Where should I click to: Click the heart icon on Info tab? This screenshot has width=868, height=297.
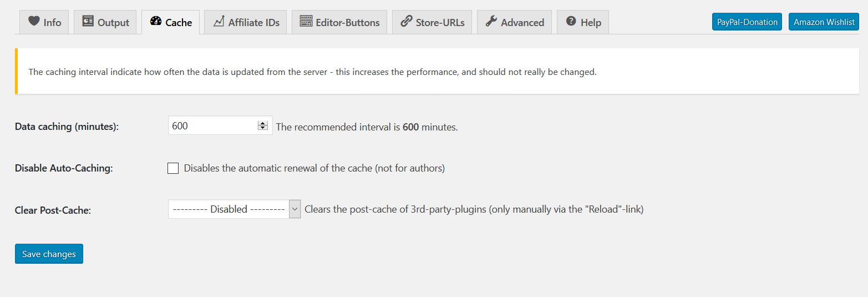(x=34, y=22)
